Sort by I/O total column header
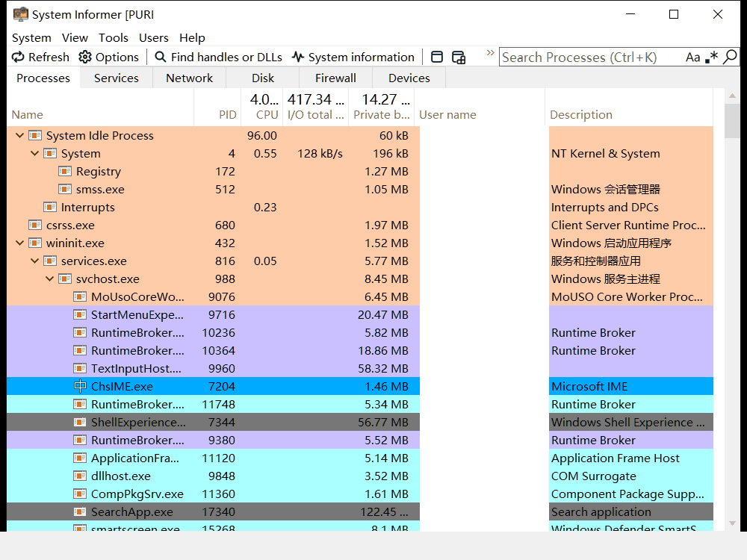Screen dimensions: 747x560 click(x=316, y=108)
